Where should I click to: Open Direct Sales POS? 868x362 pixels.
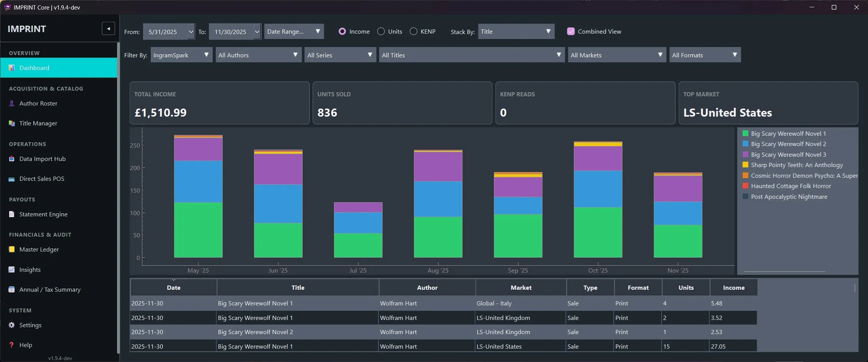[x=59, y=179]
